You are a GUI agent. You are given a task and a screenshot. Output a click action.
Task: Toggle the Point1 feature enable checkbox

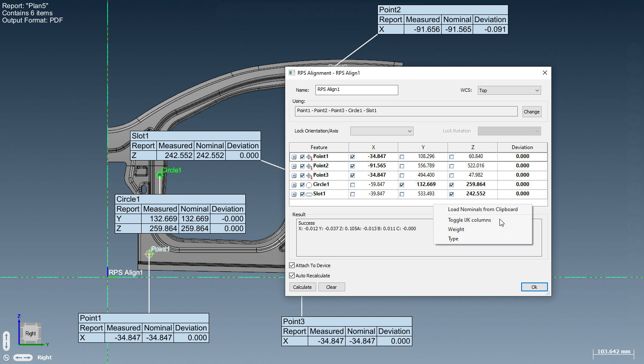click(x=302, y=157)
